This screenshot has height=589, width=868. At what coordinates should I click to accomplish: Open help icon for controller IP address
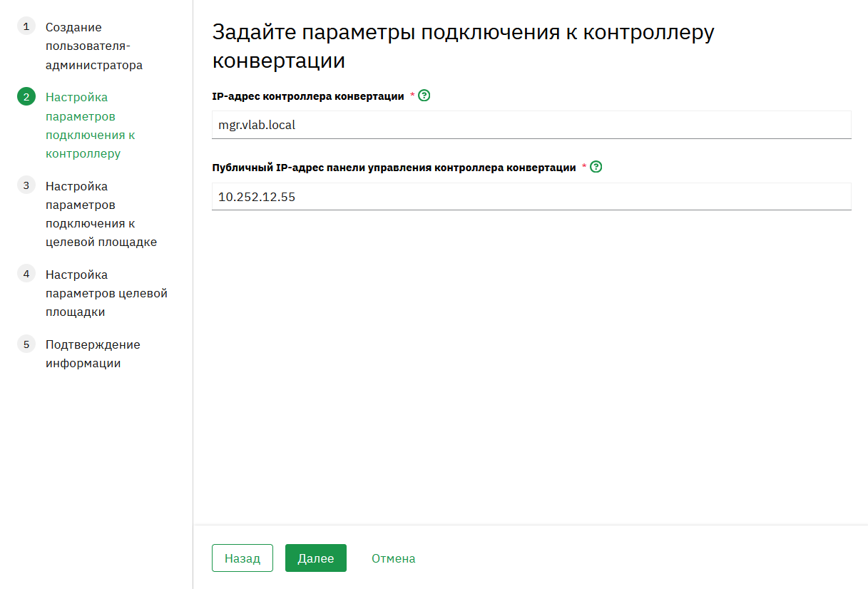[x=424, y=96]
